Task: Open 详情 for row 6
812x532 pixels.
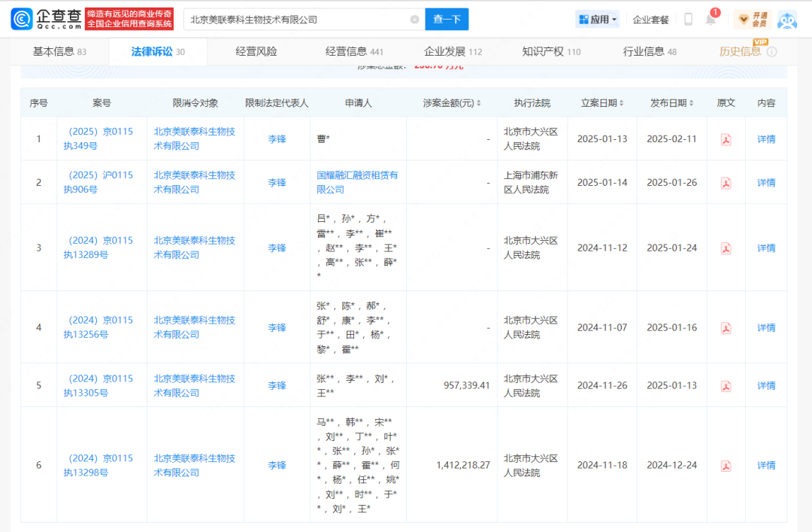Action: click(x=766, y=465)
